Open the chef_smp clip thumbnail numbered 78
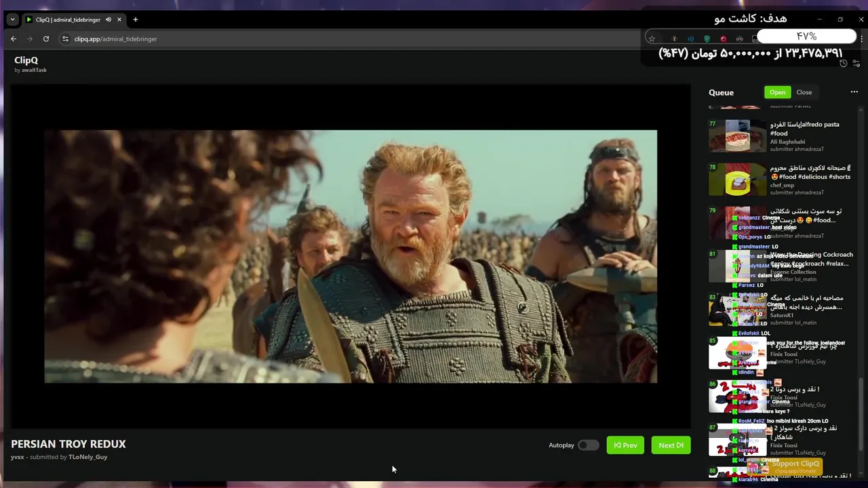Screen dimensions: 868x488 tap(738, 180)
